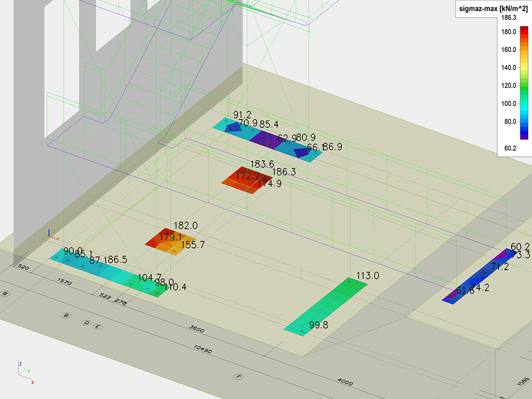Click the 186.3 maximum value in the legend

click(x=509, y=18)
